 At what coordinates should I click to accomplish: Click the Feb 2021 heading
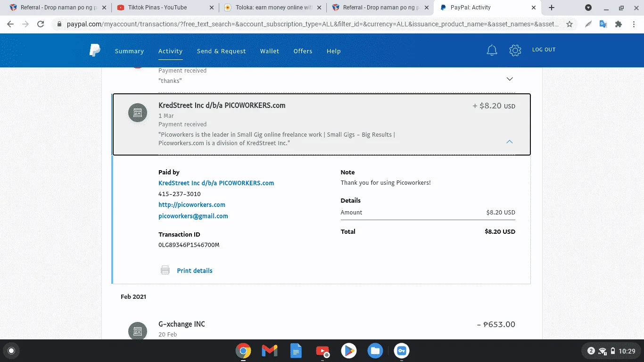pyautogui.click(x=133, y=296)
